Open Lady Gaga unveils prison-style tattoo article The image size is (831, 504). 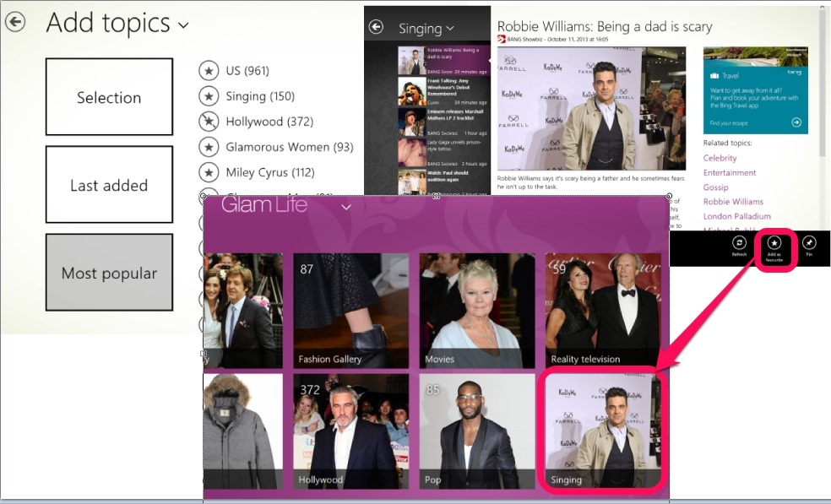coord(443,153)
